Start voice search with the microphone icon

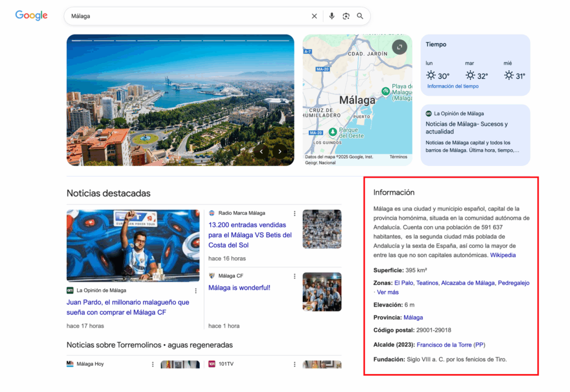point(332,16)
